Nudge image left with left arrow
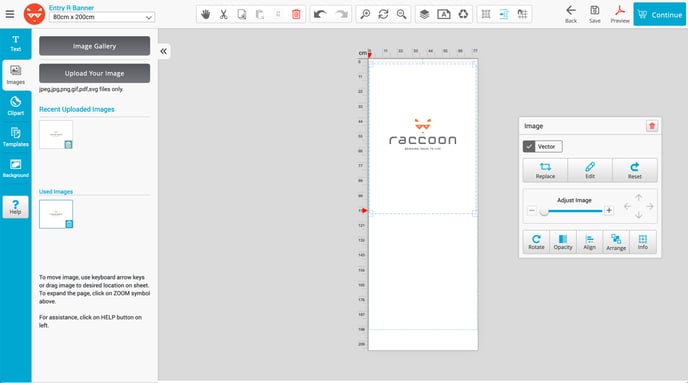 click(x=627, y=206)
